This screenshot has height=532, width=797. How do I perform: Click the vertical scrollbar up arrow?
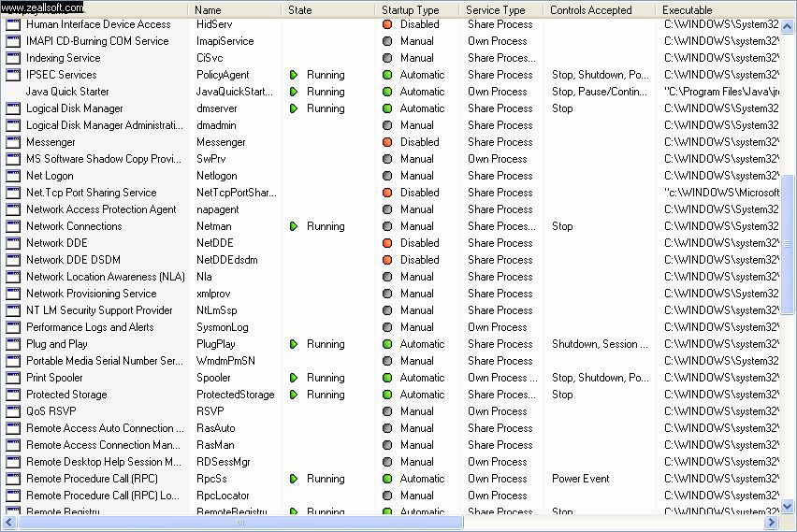pos(788,26)
